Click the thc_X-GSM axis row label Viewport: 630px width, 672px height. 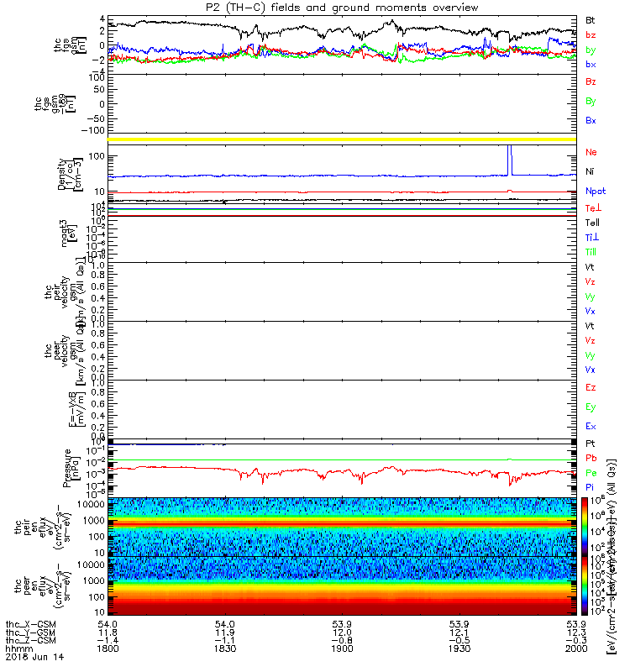[30, 624]
